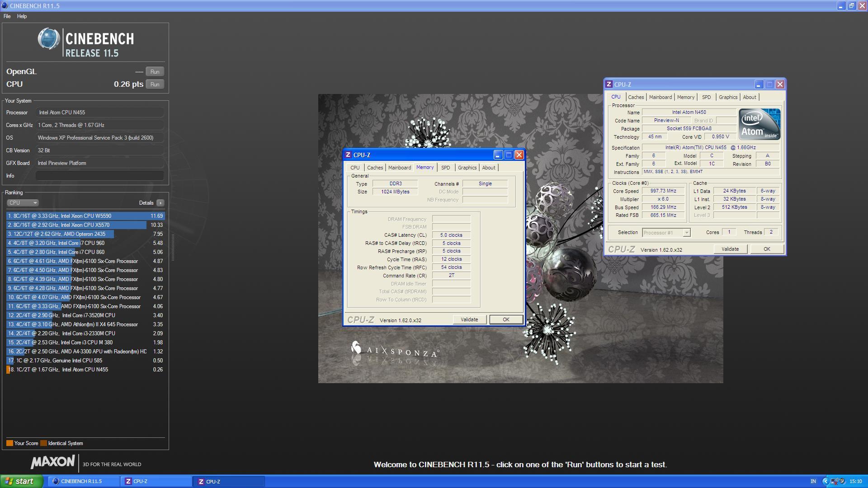Click the Windows Start button

22,481
